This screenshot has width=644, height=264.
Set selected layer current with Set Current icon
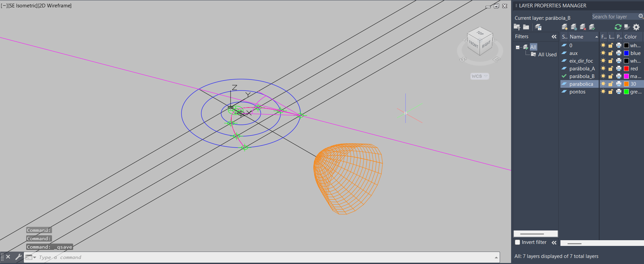pos(592,27)
